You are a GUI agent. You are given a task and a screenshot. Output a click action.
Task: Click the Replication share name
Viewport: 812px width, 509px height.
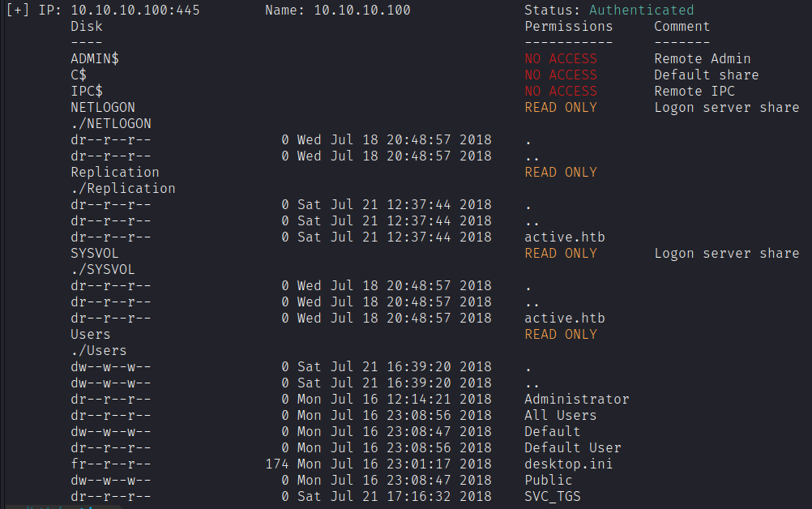click(x=115, y=172)
